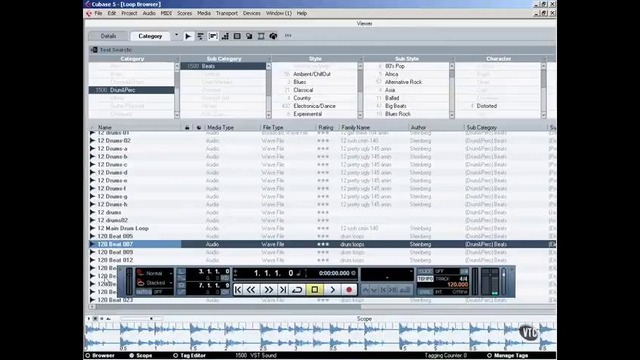Click the yellow Stop transport button

(x=315, y=290)
